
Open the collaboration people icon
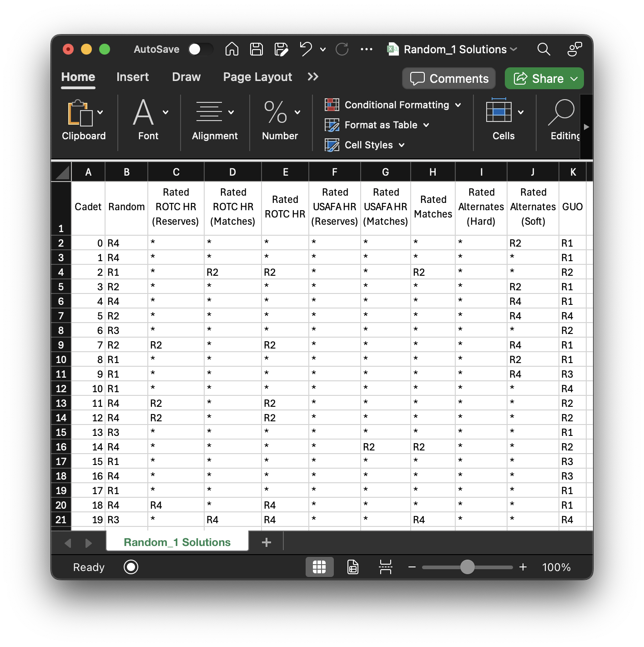tap(575, 49)
